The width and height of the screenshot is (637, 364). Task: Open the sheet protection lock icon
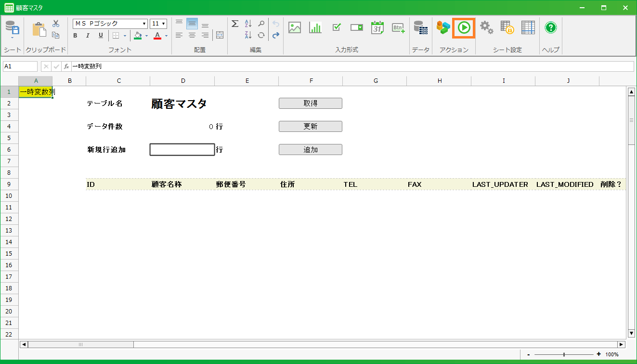click(x=507, y=28)
